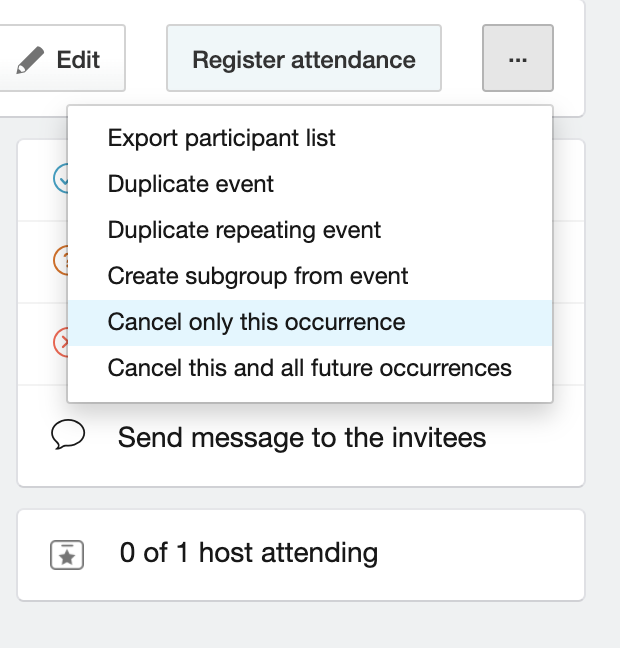Click the orange question mark status icon
Viewport: 620px width, 648px height.
coord(60,260)
